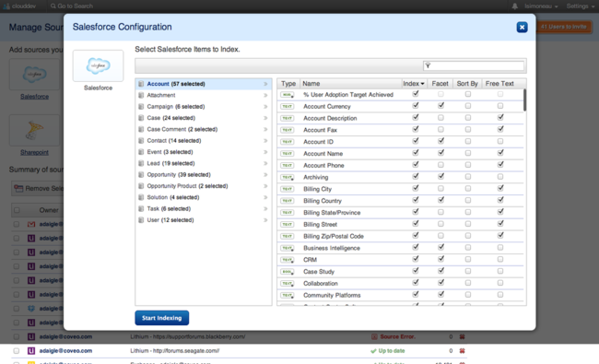
Task: Toggle Facet checkbox for Account Description
Action: 440,118
